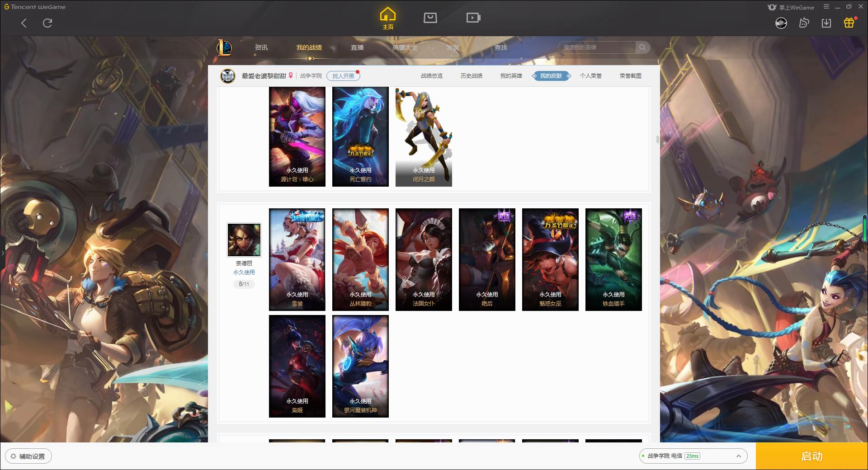Screen dimensions: 868x470
Task: Open the video section icon
Action: pyautogui.click(x=473, y=18)
